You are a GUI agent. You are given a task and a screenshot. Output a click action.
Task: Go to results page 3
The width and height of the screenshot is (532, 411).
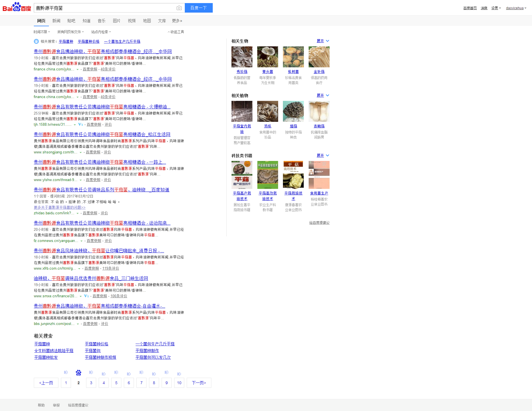91,383
